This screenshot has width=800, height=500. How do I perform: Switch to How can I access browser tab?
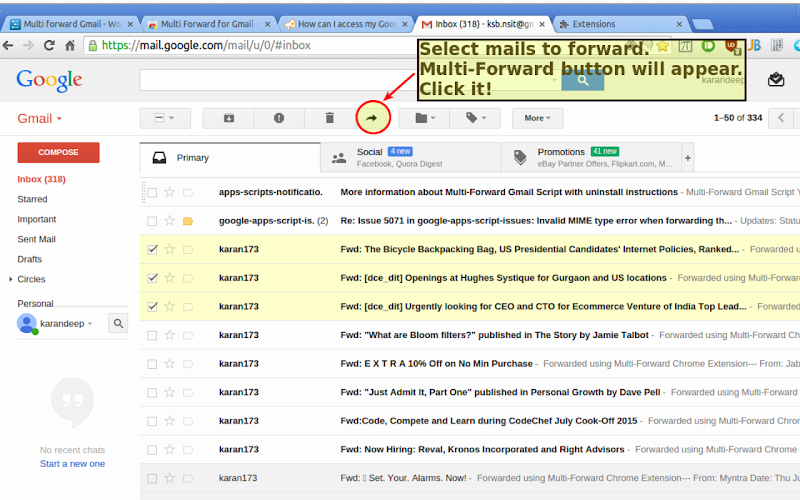coord(346,24)
